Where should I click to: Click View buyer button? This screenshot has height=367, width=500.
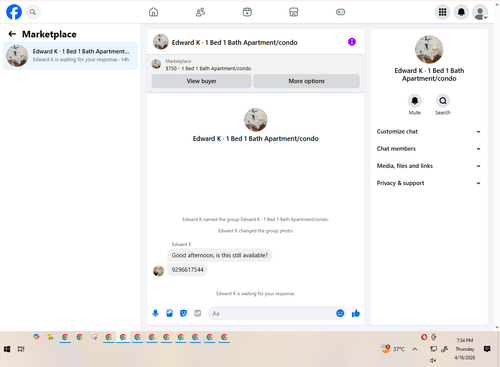[x=201, y=81]
